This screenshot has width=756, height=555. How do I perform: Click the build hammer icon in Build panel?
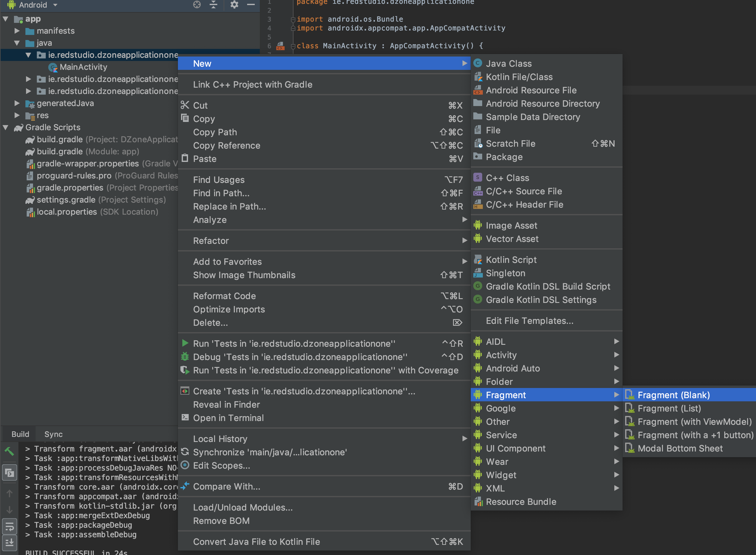point(10,451)
